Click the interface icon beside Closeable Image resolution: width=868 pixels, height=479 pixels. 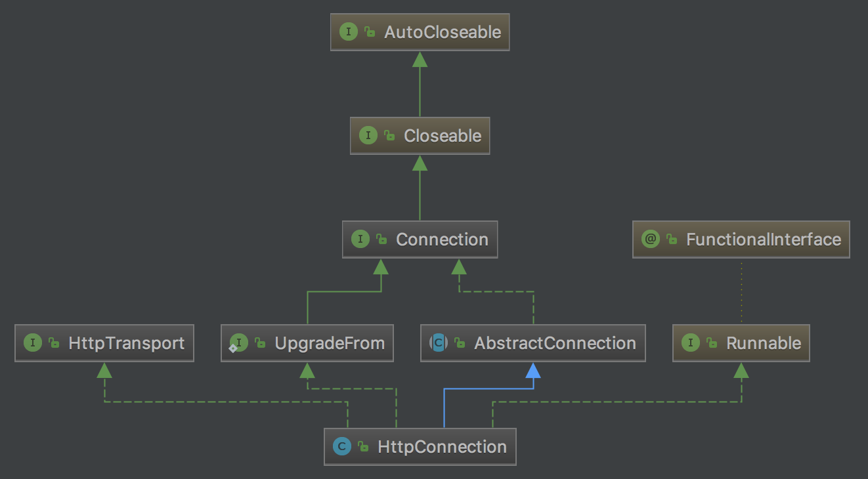pos(368,136)
